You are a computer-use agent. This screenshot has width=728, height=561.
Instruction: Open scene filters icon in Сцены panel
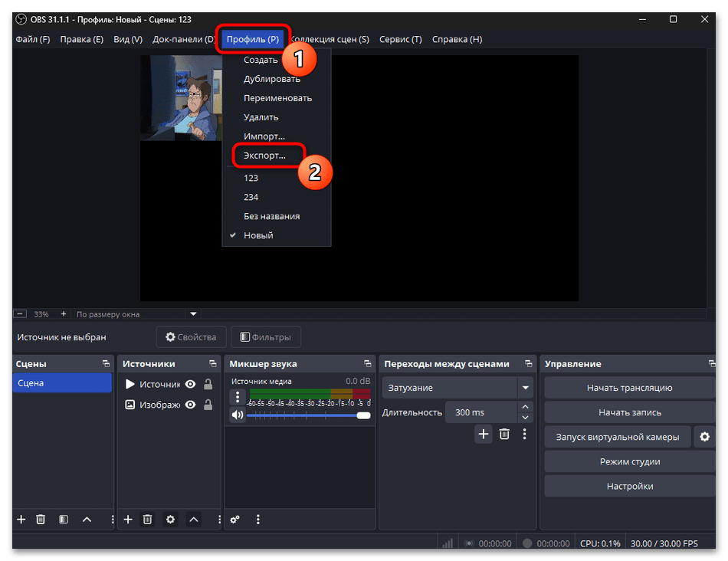click(64, 519)
